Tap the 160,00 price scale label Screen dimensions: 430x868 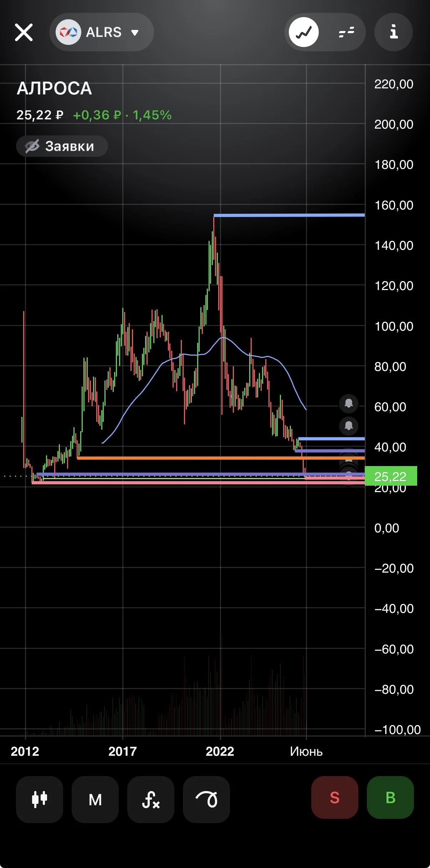click(x=394, y=205)
